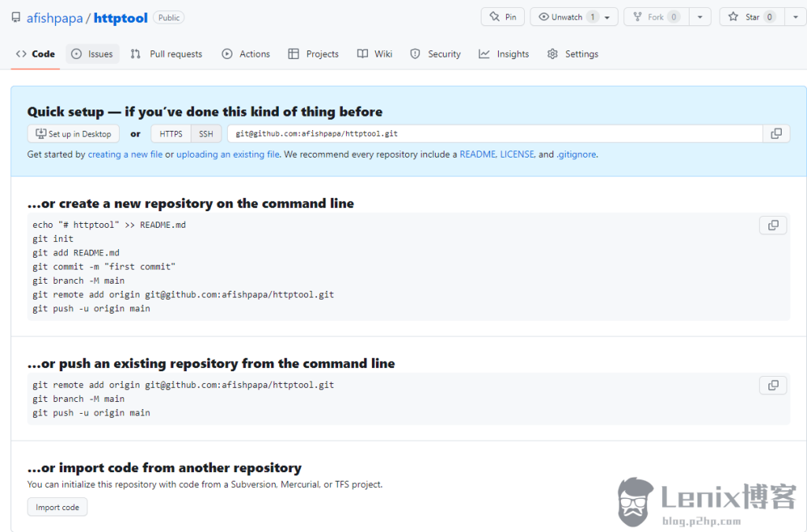Open the 'uploading an existing file' link
Image resolution: width=807 pixels, height=532 pixels.
[x=228, y=154]
